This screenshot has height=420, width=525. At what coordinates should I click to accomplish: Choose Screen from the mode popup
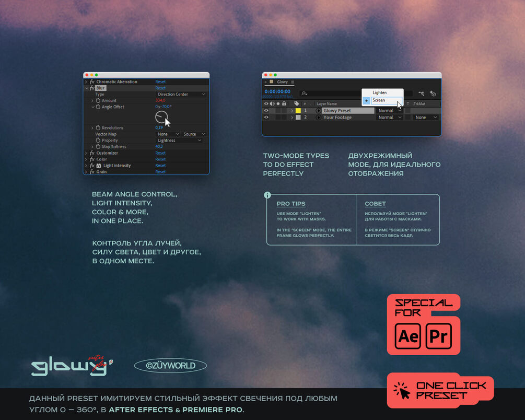pyautogui.click(x=383, y=100)
